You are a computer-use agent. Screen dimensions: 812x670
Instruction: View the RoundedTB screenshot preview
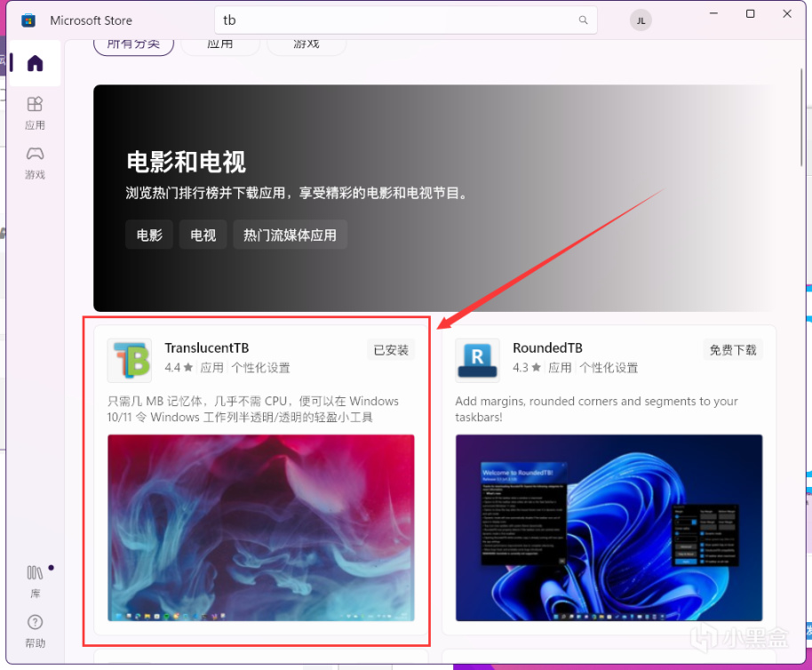pyautogui.click(x=609, y=528)
